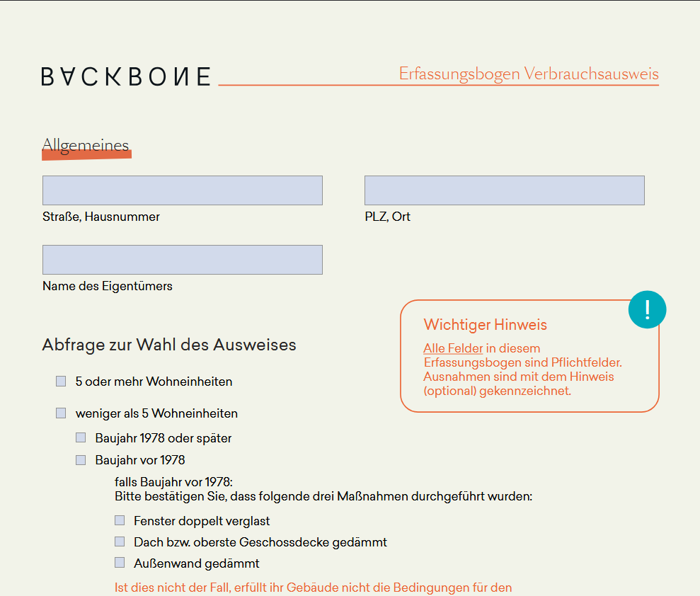Click into the 'Straße, Hausnummer' input field
Image resolution: width=700 pixels, height=596 pixels.
tap(182, 190)
